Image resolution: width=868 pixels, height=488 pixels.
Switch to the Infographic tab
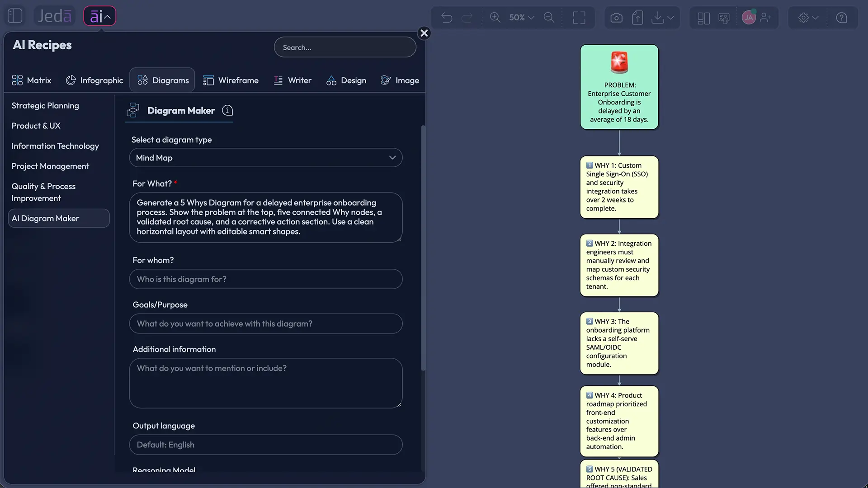[x=94, y=80]
